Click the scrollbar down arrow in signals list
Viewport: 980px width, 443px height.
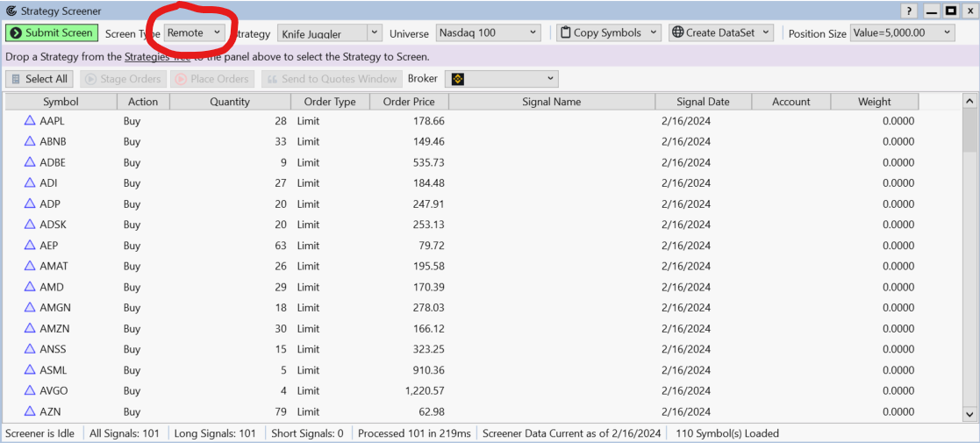click(969, 414)
